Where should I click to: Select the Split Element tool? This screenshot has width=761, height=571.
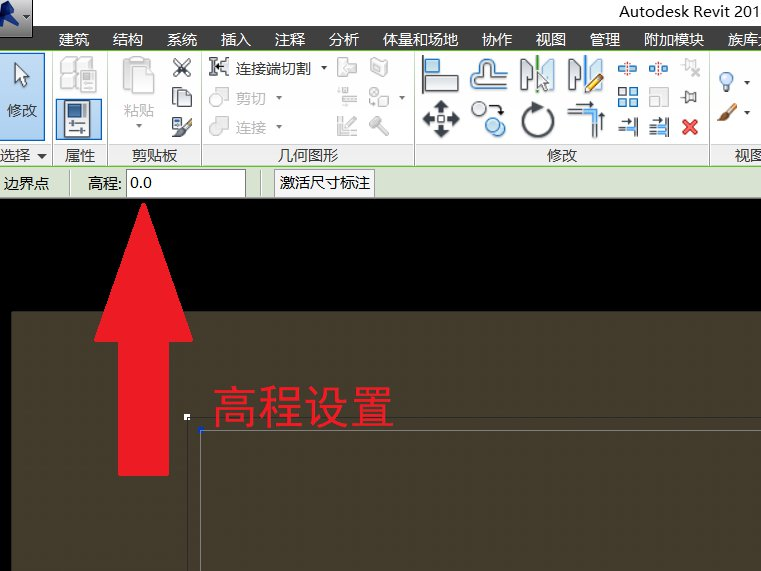[628, 68]
